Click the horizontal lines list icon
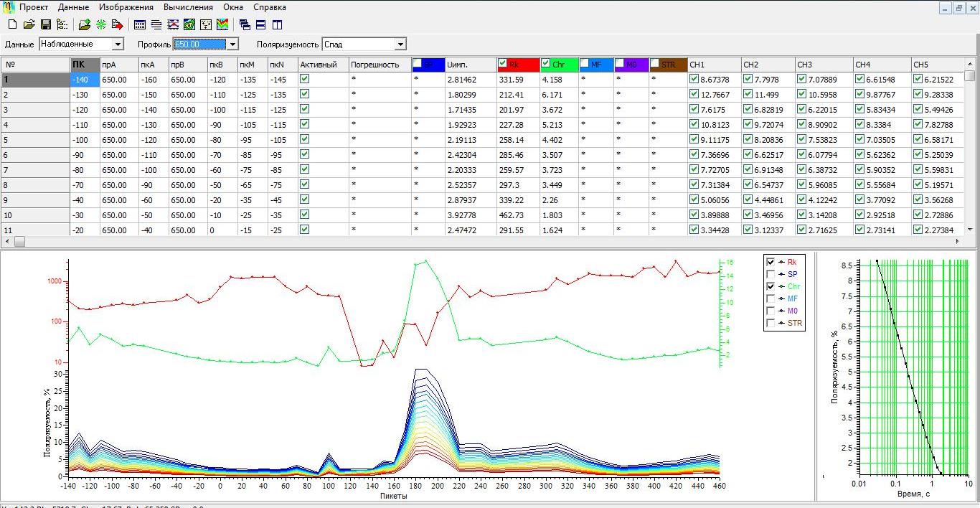This screenshot has height=508, width=980. pos(156,24)
